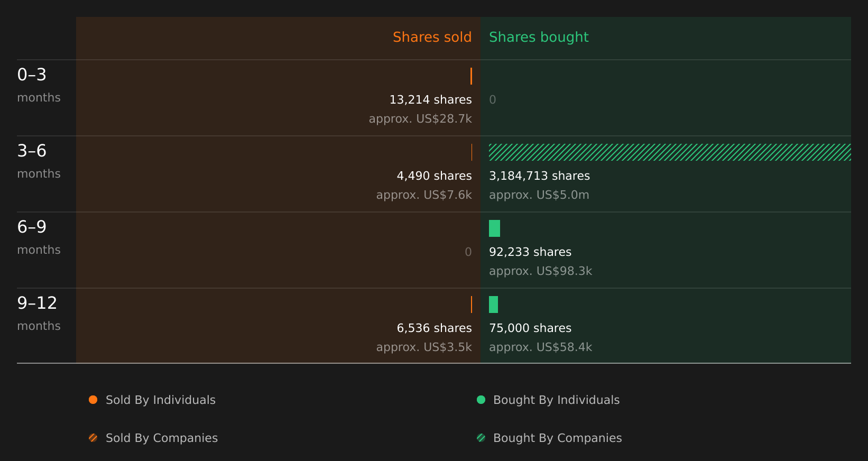
Task: Click the 6,536 shares value
Action: [434, 328]
